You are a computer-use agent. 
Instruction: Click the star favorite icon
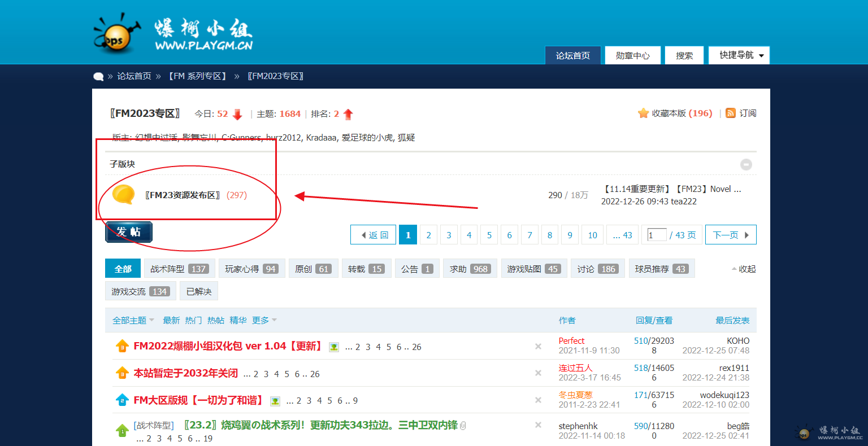click(x=643, y=113)
